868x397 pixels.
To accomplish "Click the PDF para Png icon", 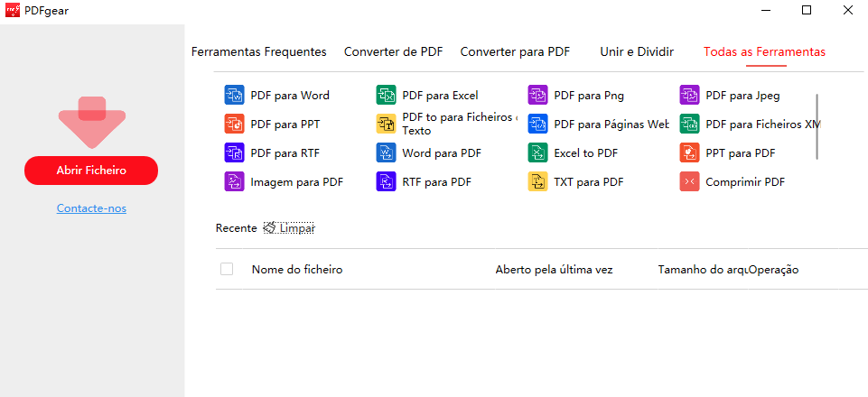I will [537, 95].
